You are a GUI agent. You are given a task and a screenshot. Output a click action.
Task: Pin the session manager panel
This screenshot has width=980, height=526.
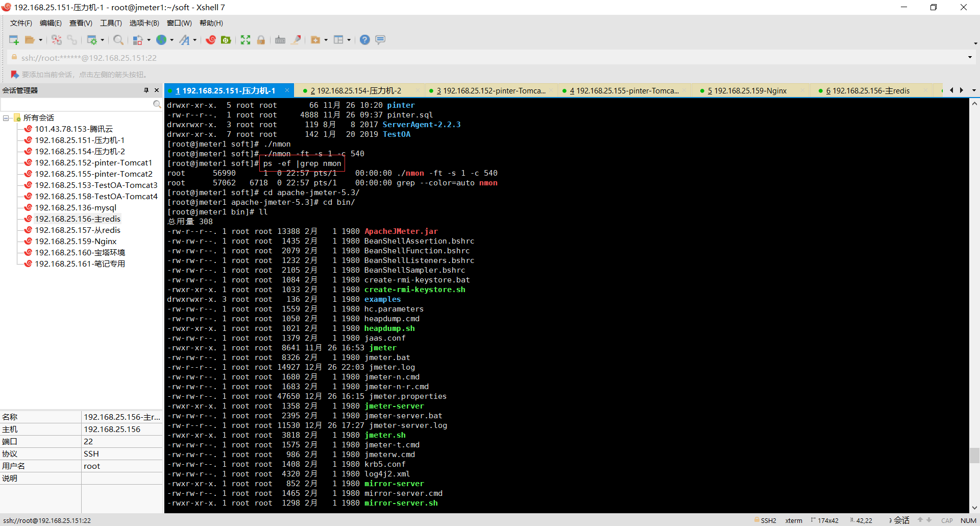[x=146, y=90]
